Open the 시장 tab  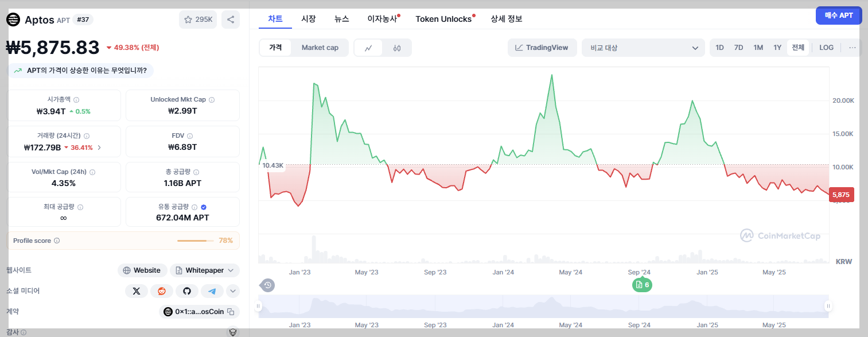click(x=309, y=18)
